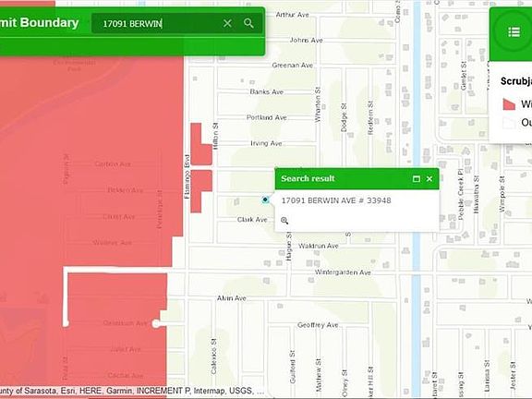Open the legend list icon
532x399 pixels.
pyautogui.click(x=514, y=32)
